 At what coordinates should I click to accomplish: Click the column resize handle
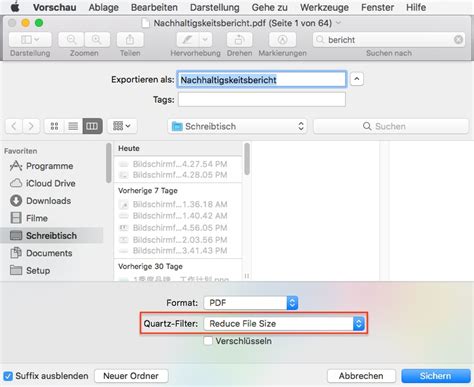[x=247, y=276]
